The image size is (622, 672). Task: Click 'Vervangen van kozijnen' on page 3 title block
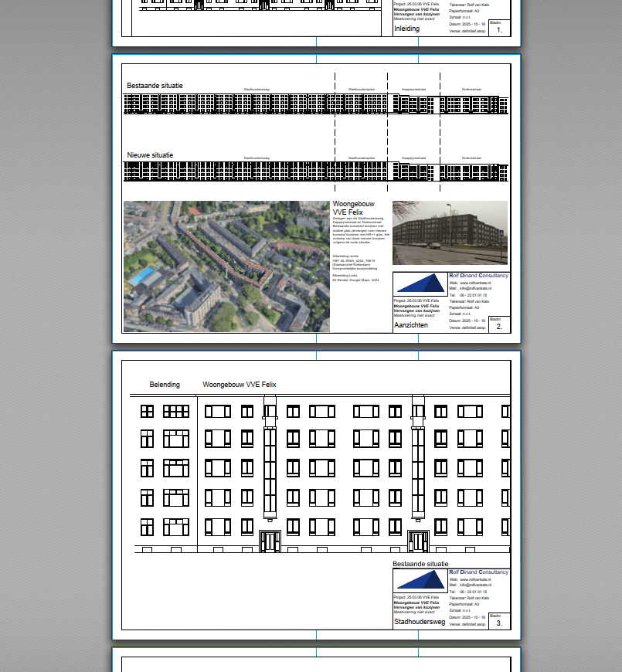click(416, 607)
